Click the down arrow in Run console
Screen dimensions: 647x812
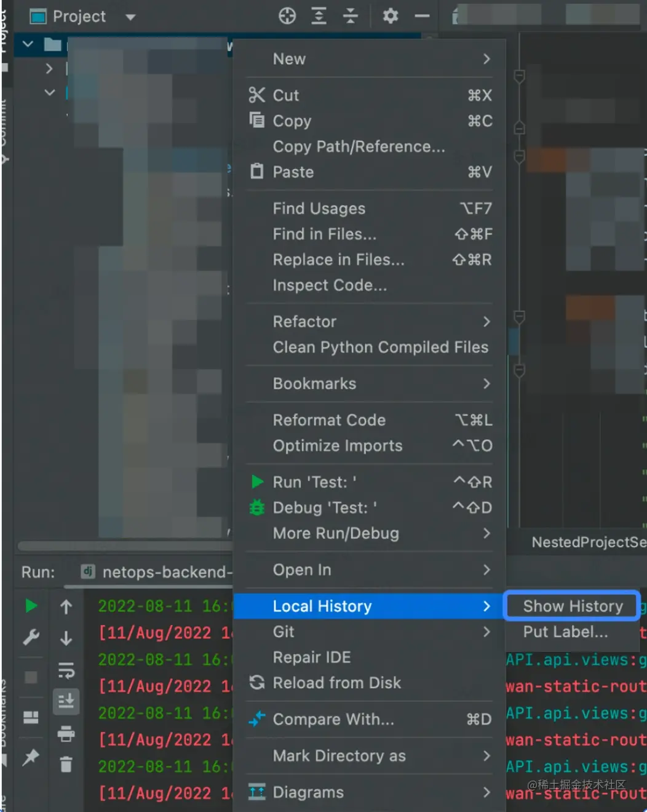(x=66, y=638)
